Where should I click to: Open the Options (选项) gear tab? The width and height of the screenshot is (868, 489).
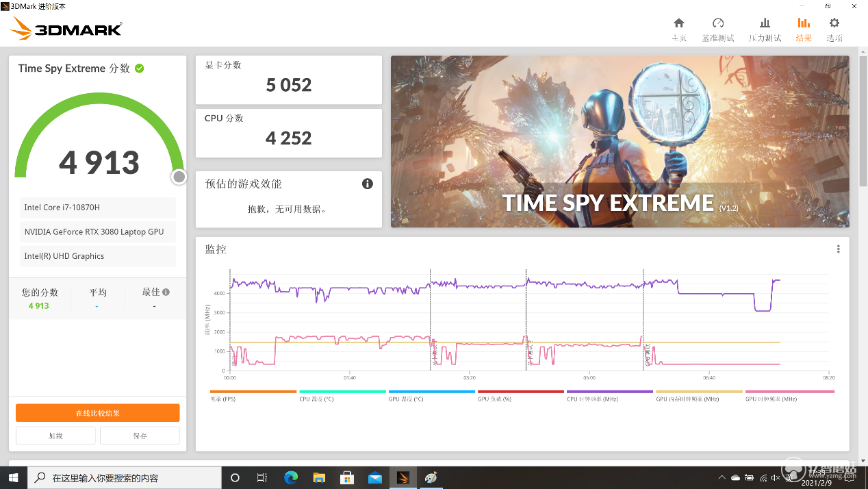834,29
